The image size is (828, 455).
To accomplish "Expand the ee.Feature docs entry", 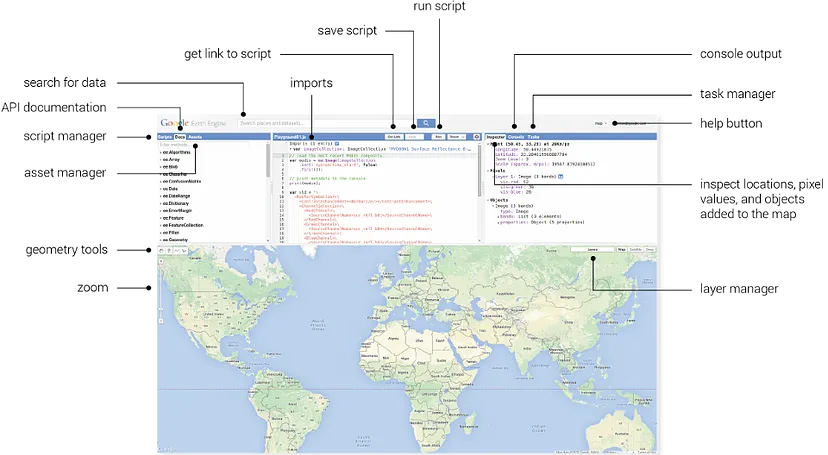I will tap(172, 218).
